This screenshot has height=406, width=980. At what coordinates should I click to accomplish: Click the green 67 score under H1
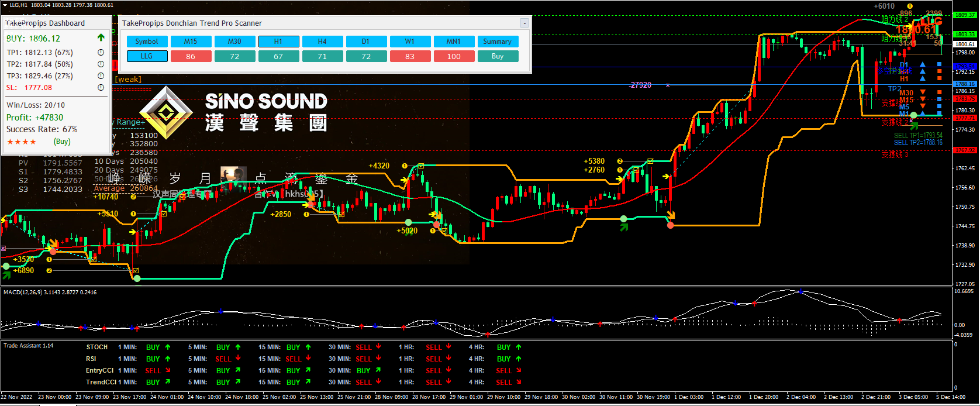coord(278,56)
